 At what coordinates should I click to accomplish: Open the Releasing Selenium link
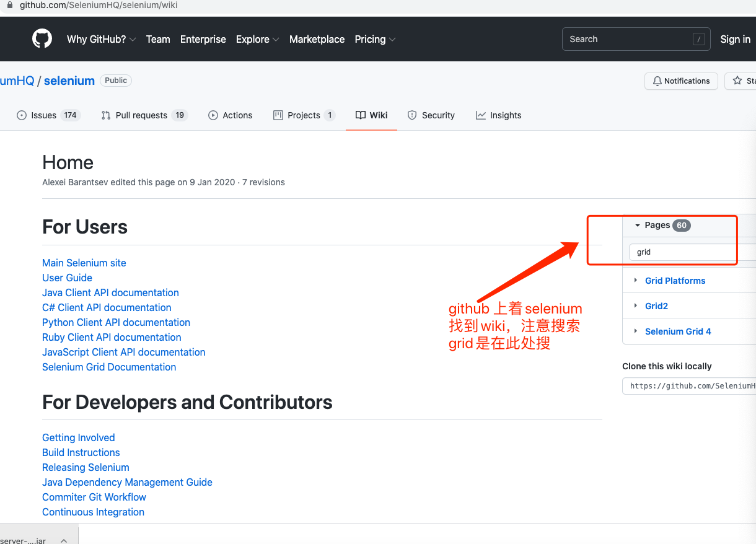coord(86,467)
